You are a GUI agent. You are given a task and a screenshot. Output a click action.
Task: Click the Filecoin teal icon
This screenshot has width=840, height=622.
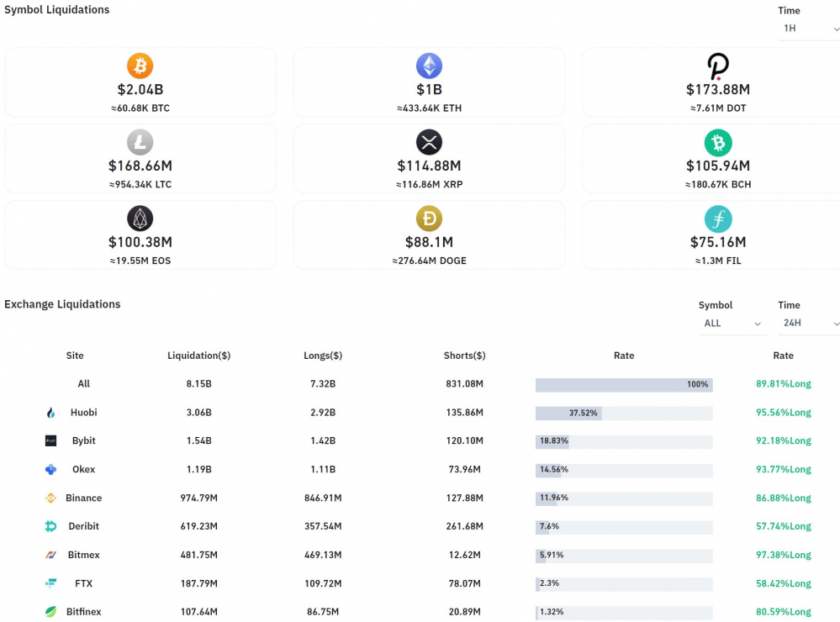pos(718,219)
